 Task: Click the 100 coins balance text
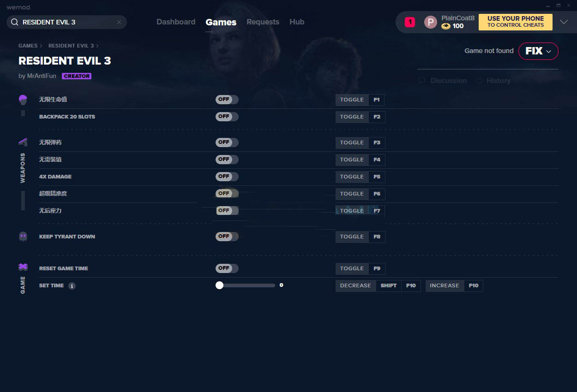coord(458,26)
